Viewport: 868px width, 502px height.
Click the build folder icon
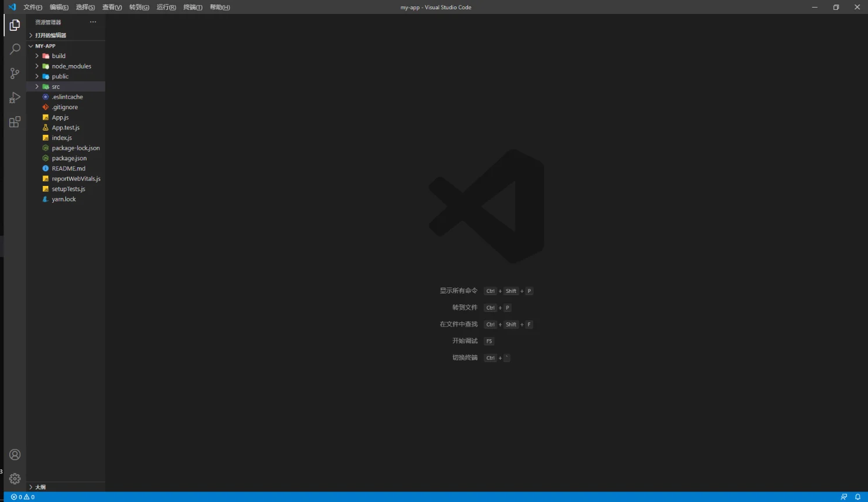(x=45, y=56)
